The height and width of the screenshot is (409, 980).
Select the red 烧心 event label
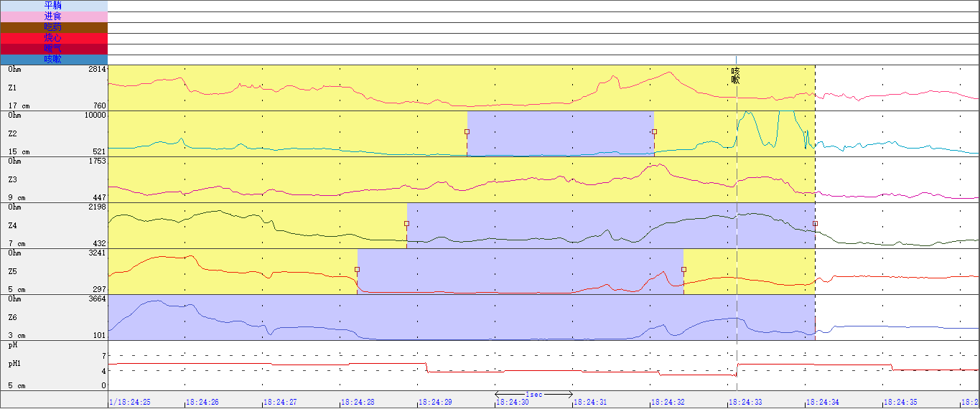point(53,38)
